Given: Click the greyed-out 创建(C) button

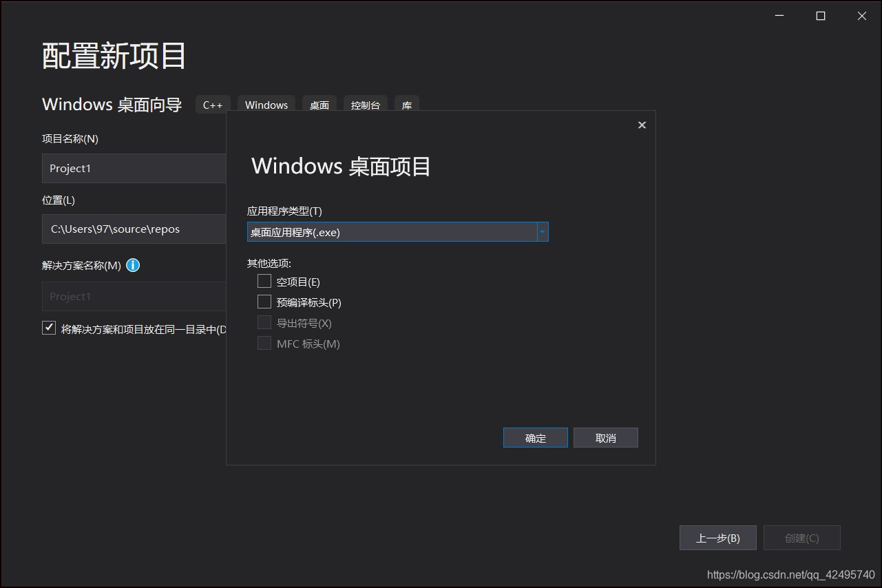Looking at the screenshot, I should (x=802, y=538).
